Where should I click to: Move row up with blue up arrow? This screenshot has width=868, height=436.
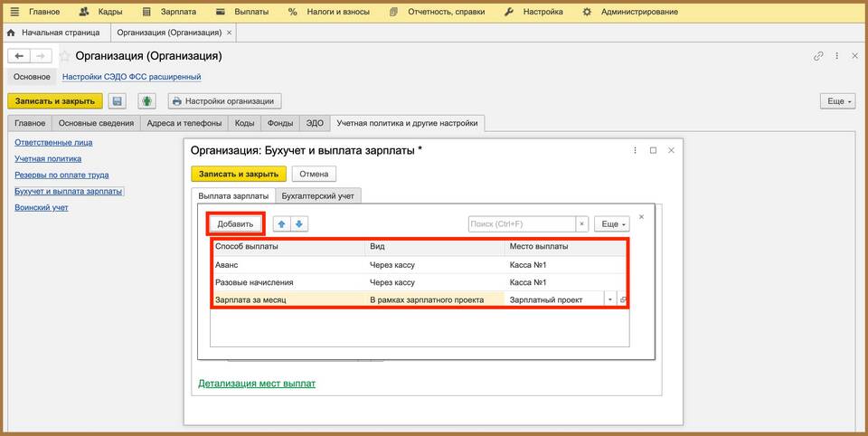(x=281, y=223)
